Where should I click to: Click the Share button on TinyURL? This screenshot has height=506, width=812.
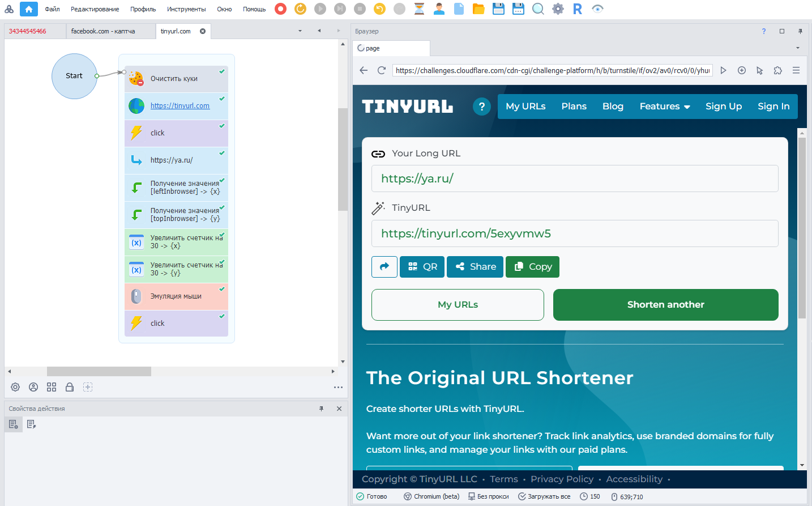coord(475,267)
